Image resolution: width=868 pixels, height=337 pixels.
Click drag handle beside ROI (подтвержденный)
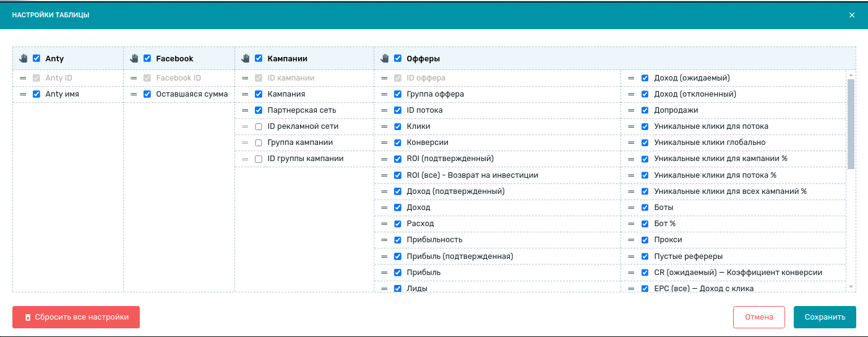coord(384,159)
